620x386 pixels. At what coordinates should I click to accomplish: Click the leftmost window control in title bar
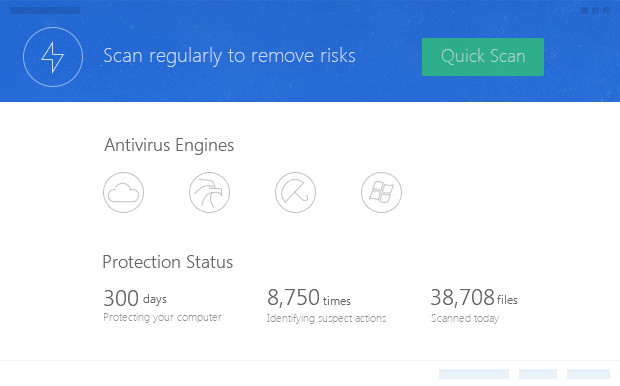coord(584,11)
